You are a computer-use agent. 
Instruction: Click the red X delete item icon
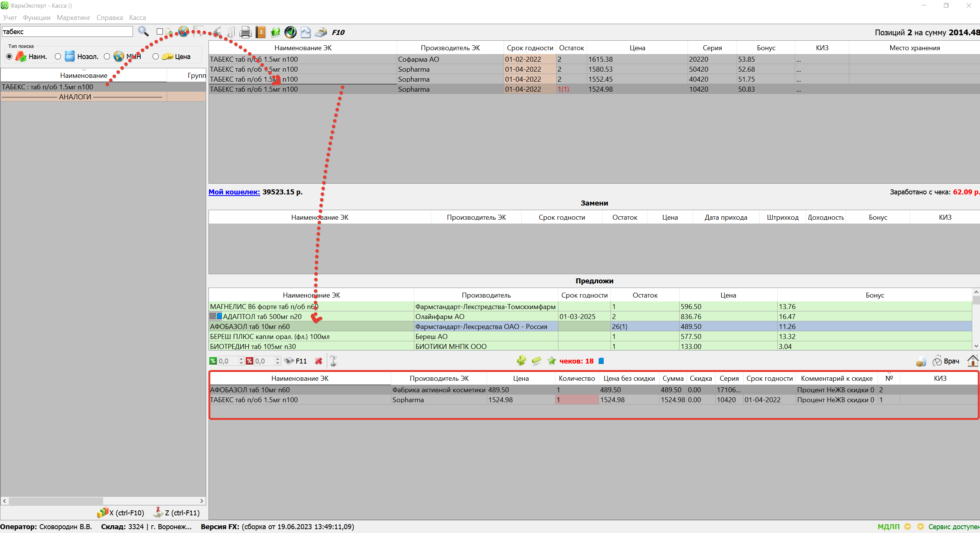point(318,361)
